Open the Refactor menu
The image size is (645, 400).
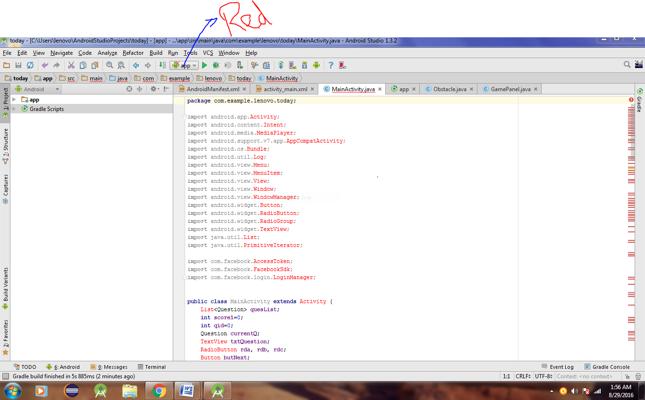point(133,53)
